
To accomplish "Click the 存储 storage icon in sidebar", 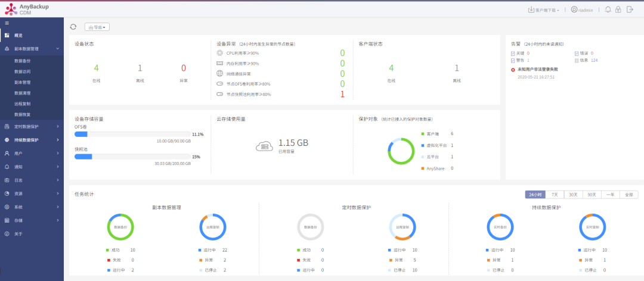I will 7,220.
